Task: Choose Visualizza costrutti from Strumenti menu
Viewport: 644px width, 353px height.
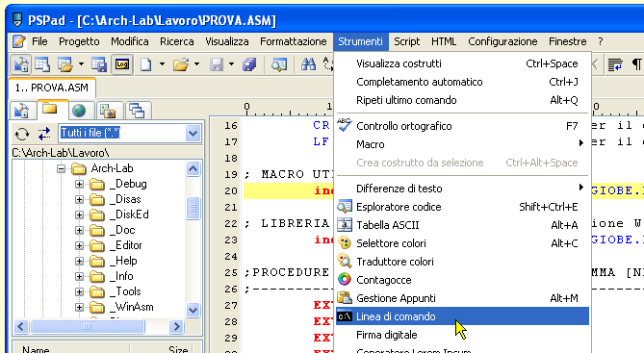Action: 462,63
